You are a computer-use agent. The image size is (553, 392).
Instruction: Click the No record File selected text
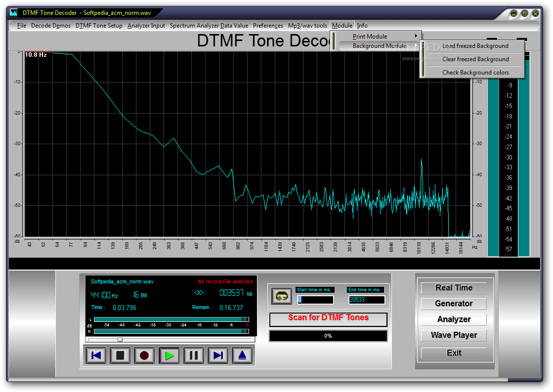point(225,282)
